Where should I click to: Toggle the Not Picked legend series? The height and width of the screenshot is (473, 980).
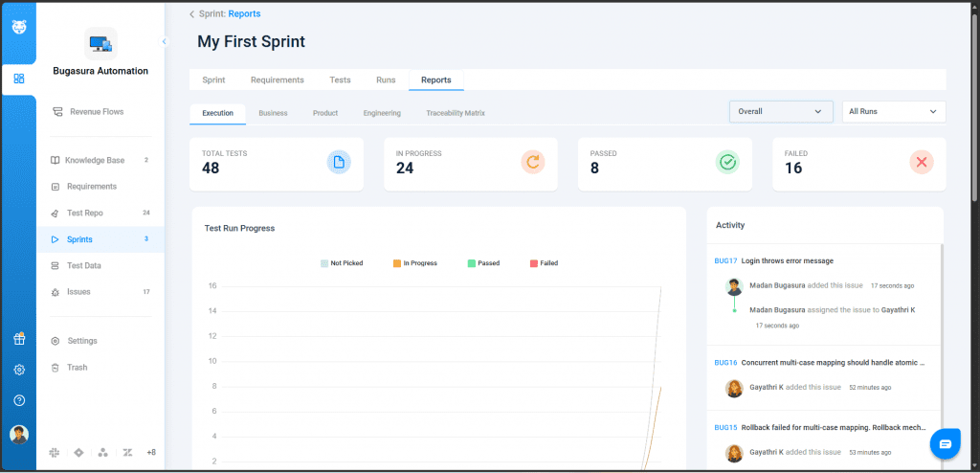coord(342,262)
